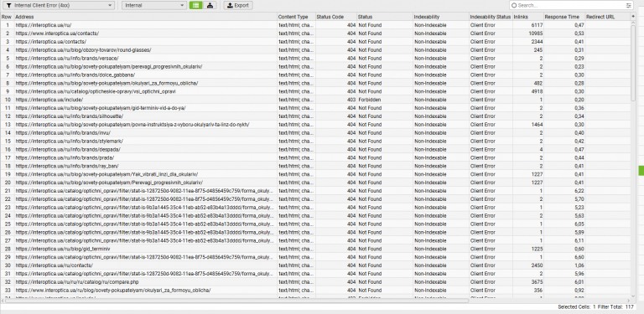
Task: Focus the Search input field
Action: [569, 5]
